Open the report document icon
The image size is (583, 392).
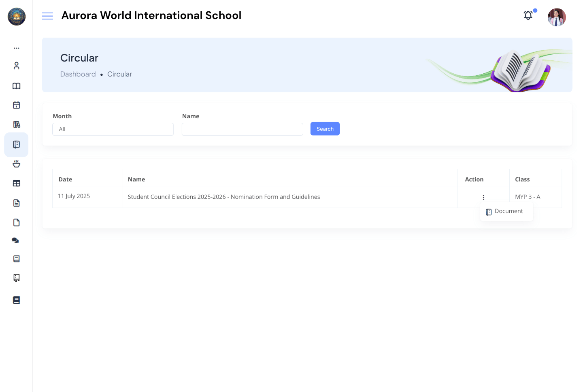point(16,202)
